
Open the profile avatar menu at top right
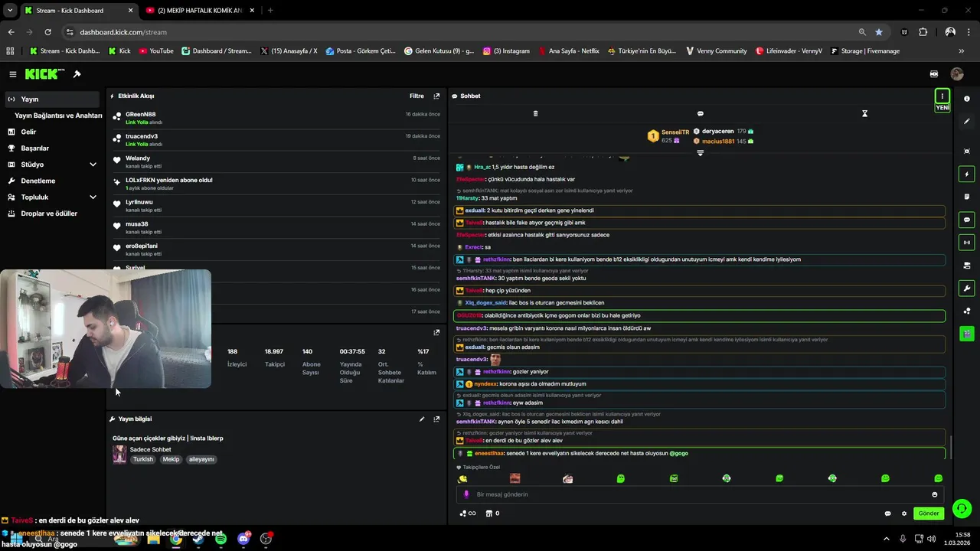click(x=957, y=74)
